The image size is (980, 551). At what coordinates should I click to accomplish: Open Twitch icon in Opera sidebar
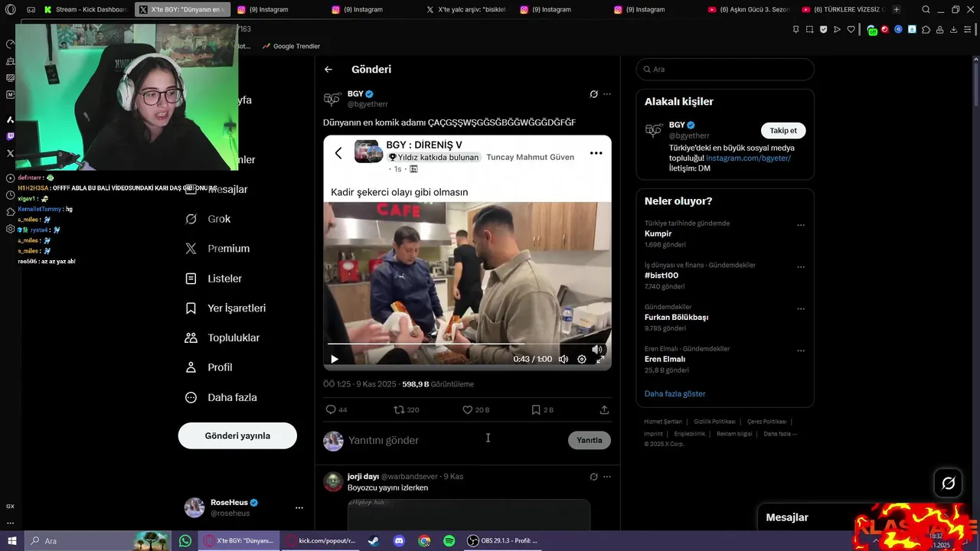pos(10,136)
